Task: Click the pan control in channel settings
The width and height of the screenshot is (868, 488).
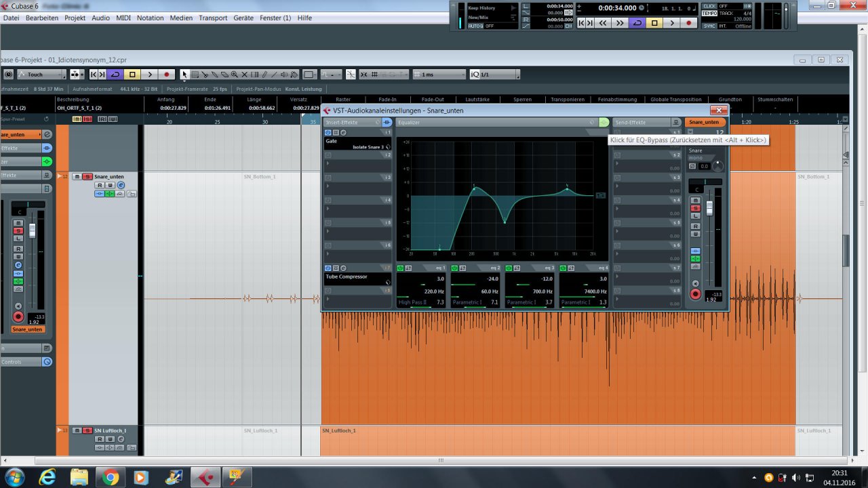Action: pos(705,182)
